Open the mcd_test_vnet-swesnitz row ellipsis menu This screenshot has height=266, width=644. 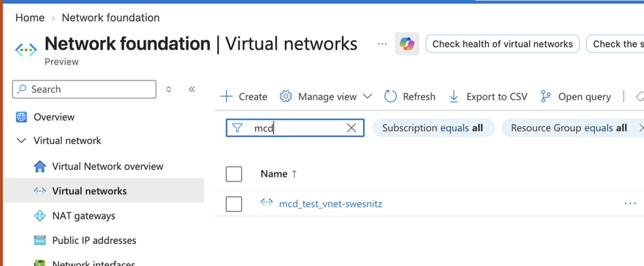pos(630,203)
